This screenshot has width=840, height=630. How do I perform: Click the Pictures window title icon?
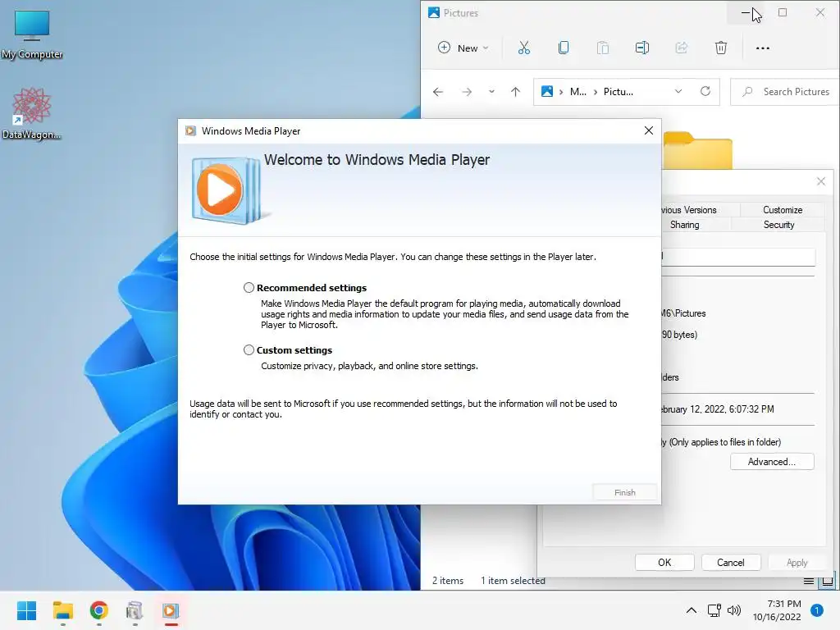(434, 12)
